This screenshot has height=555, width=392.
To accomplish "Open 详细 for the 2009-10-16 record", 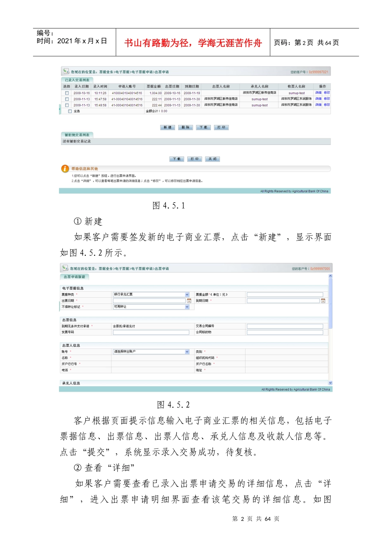I will click(318, 92).
